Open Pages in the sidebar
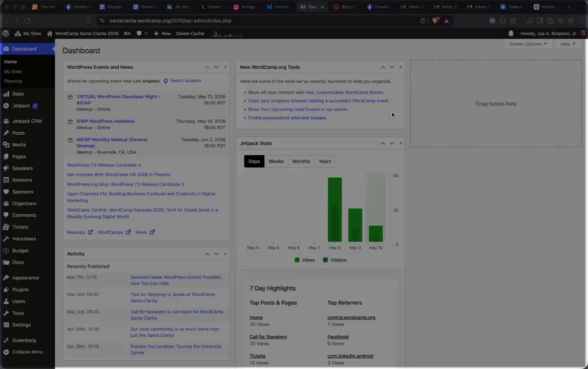The width and height of the screenshot is (588, 369). pyautogui.click(x=19, y=156)
